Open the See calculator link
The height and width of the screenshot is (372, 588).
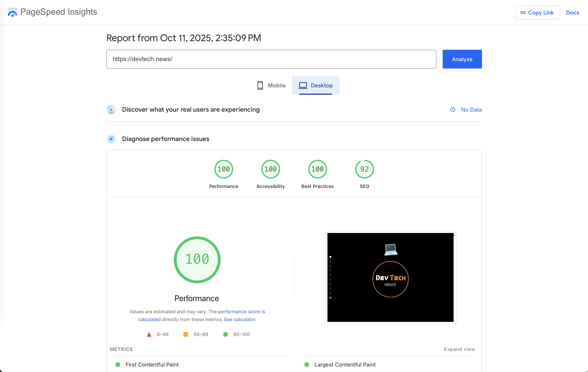240,320
